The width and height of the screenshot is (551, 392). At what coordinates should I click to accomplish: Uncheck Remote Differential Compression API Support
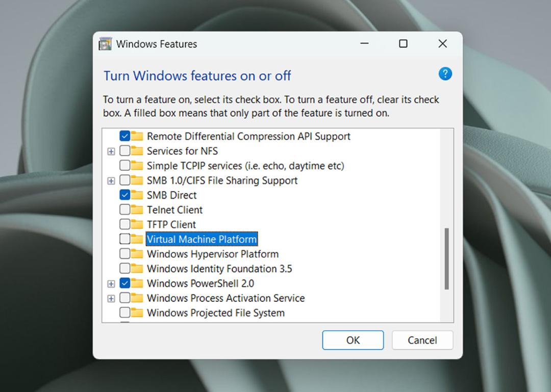coord(125,136)
